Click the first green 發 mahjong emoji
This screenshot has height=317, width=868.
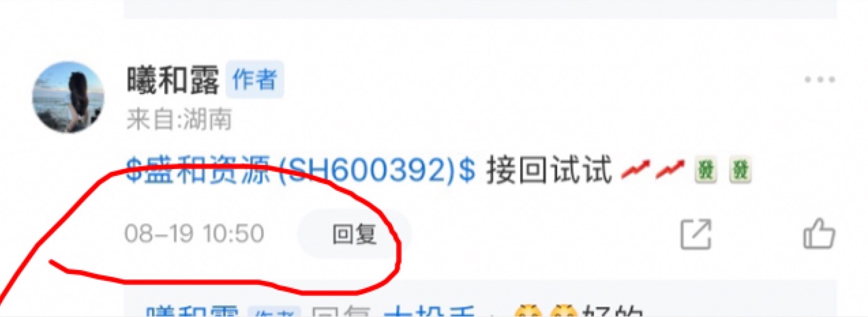[x=707, y=170]
